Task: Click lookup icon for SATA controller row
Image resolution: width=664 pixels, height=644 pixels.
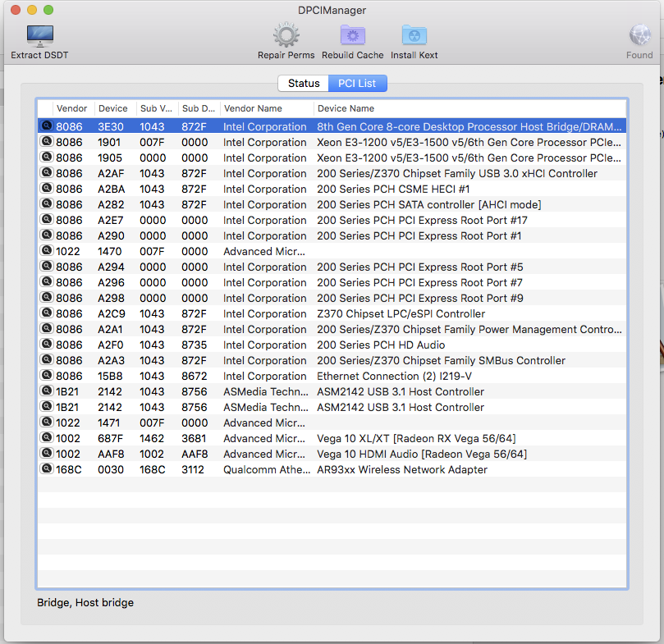Action: 46,204
